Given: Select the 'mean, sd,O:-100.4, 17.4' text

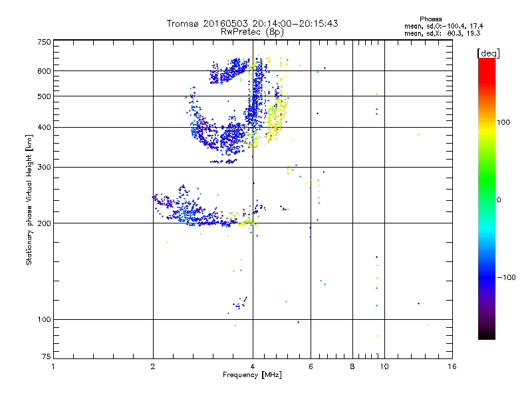Looking at the screenshot, I should [444, 26].
